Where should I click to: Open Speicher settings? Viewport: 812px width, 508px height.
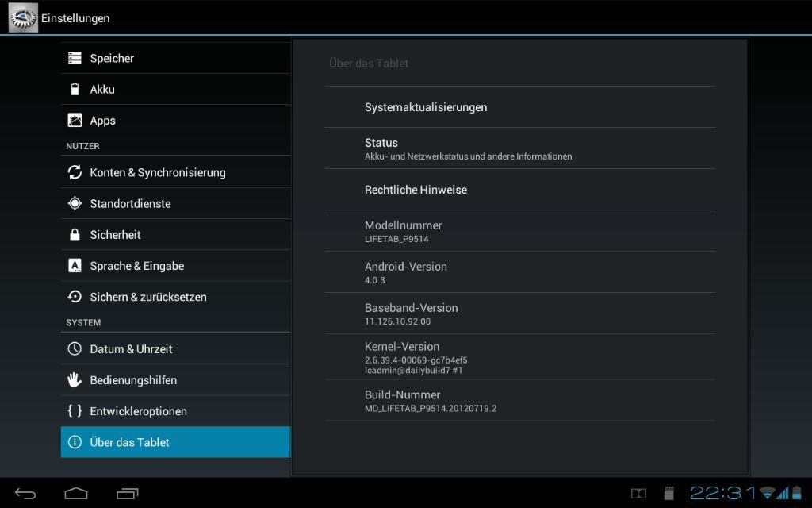pos(175,58)
